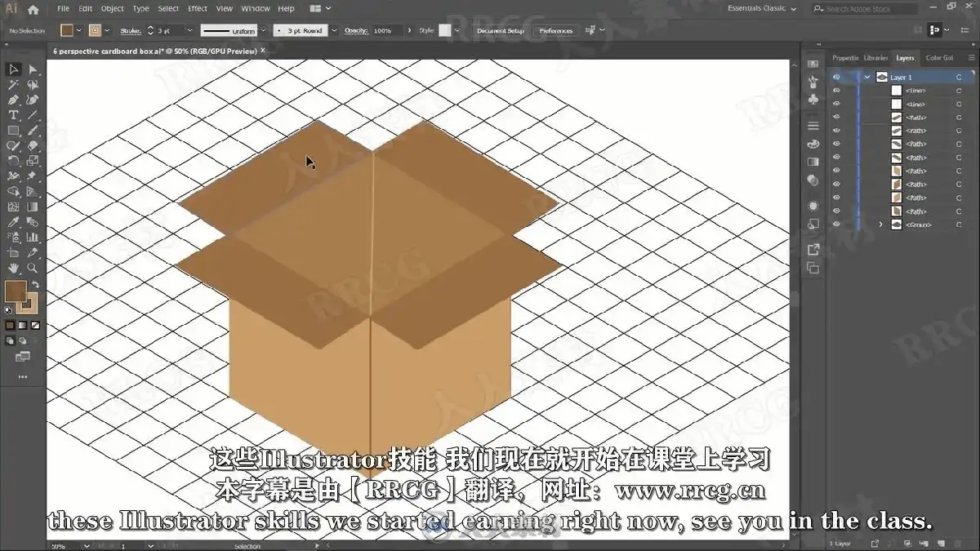This screenshot has height=551, width=980.
Task: Select the Zoom magnifier tool
Action: (x=33, y=268)
